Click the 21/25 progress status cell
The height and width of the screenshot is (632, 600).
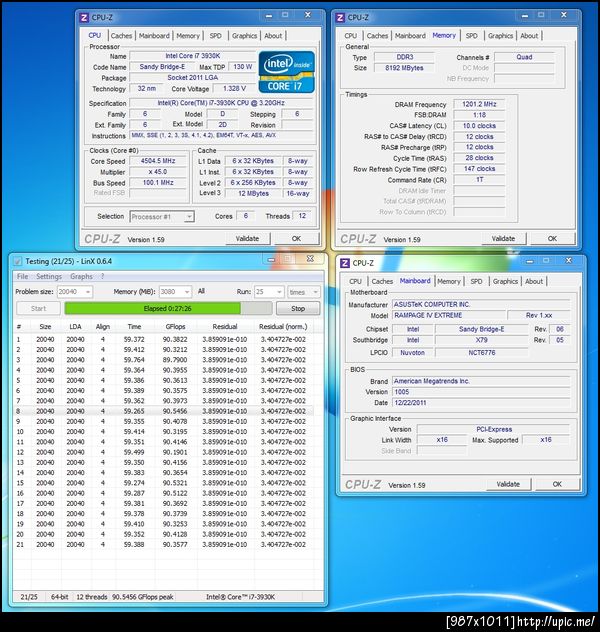point(29,597)
